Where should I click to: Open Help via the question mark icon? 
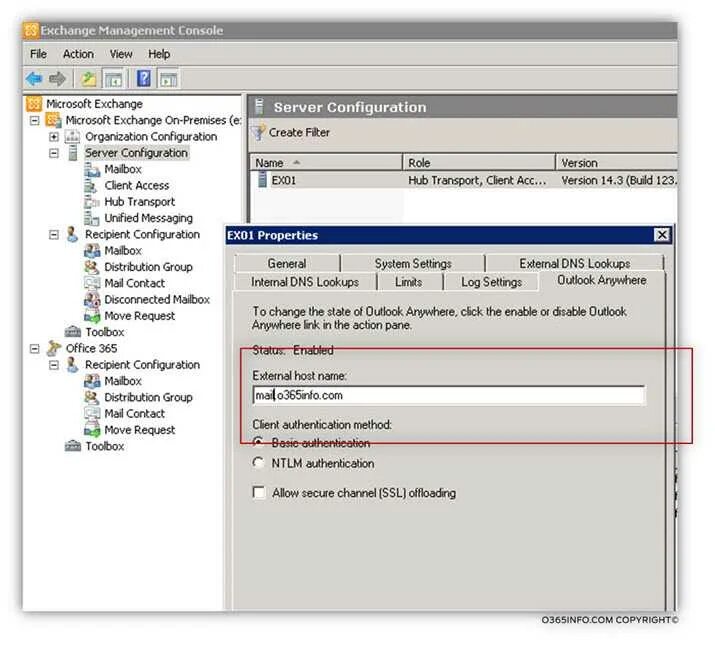[x=144, y=78]
